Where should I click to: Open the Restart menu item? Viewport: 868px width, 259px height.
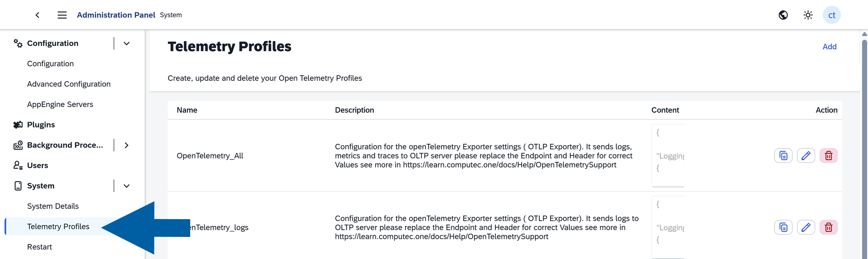(x=39, y=247)
